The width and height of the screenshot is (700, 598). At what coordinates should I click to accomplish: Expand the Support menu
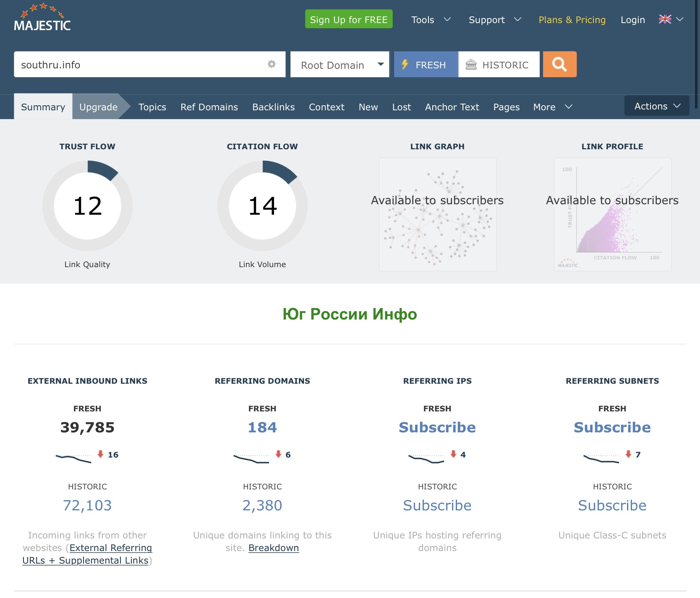495,20
